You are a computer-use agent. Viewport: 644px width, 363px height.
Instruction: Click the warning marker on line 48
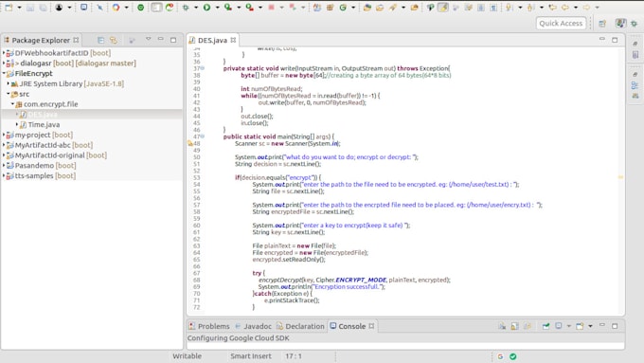click(190, 143)
